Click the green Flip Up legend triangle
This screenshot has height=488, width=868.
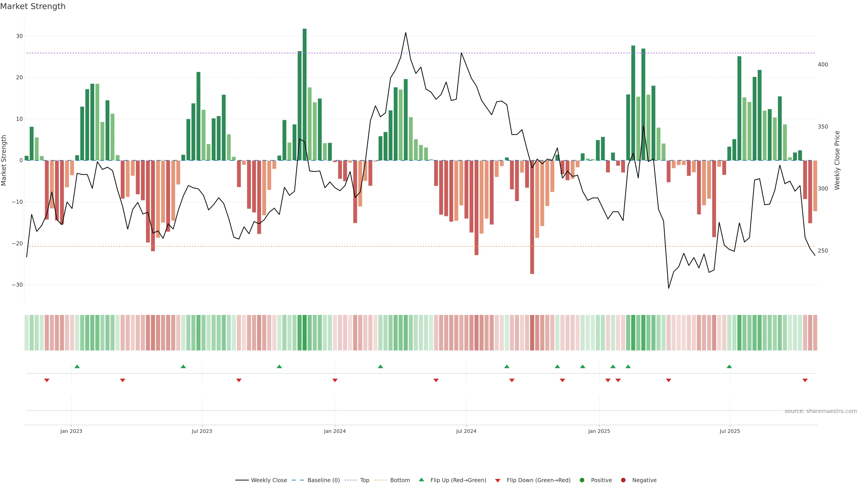tap(421, 480)
